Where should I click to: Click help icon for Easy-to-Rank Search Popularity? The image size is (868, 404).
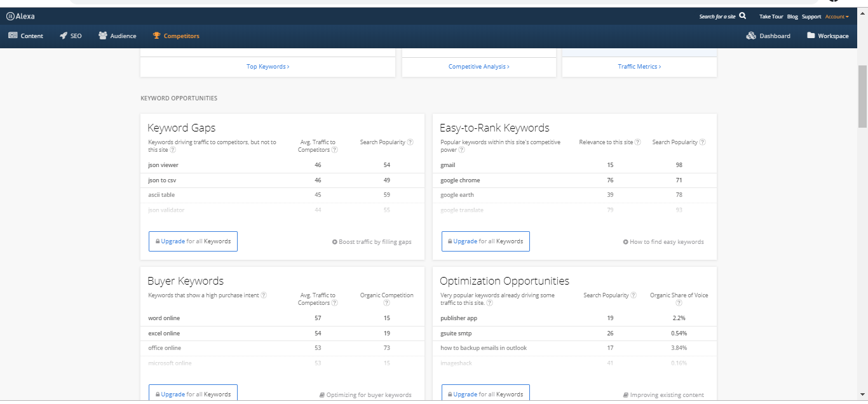click(703, 142)
